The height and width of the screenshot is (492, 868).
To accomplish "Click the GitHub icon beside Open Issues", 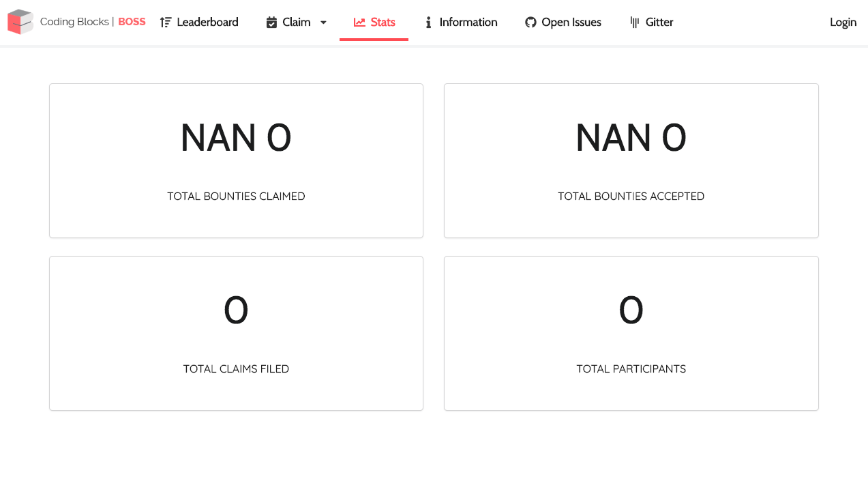I will click(530, 22).
